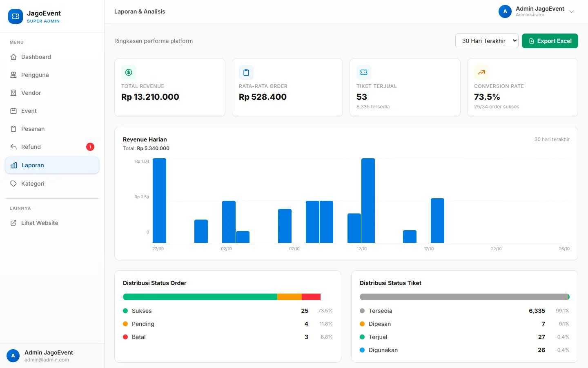588x368 pixels.
Task: Click the Total Revenue dollar icon
Action: [x=129, y=72]
